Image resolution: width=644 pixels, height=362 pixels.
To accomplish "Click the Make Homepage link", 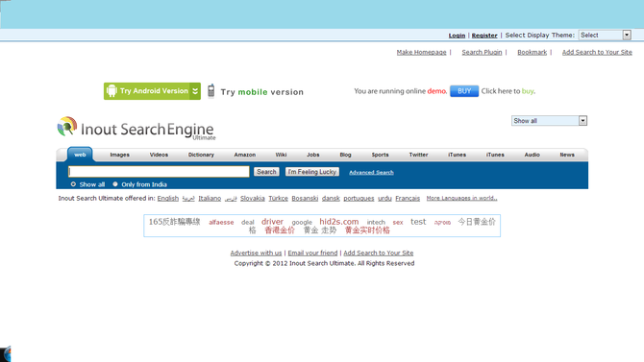I will pos(421,52).
